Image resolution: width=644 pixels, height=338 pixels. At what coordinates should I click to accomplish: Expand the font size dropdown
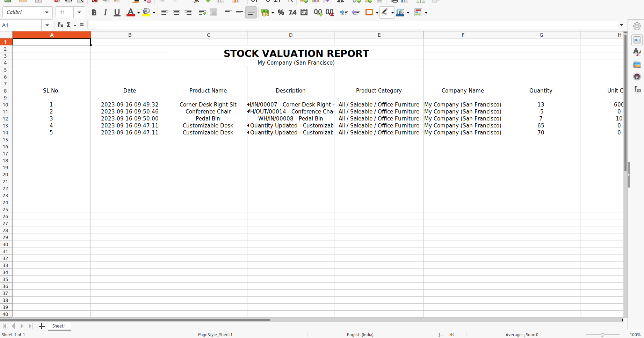pyautogui.click(x=79, y=13)
